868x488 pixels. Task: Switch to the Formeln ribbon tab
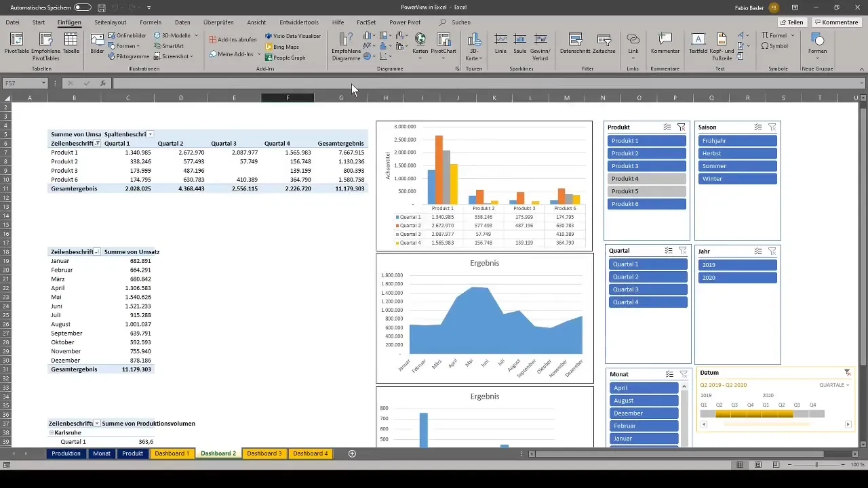pos(151,22)
